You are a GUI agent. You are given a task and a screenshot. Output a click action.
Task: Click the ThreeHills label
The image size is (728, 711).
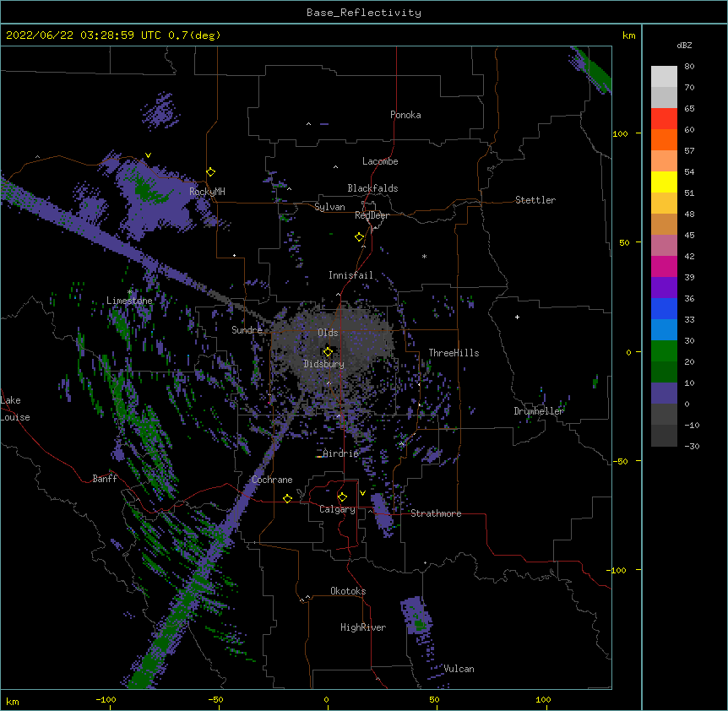point(454,353)
